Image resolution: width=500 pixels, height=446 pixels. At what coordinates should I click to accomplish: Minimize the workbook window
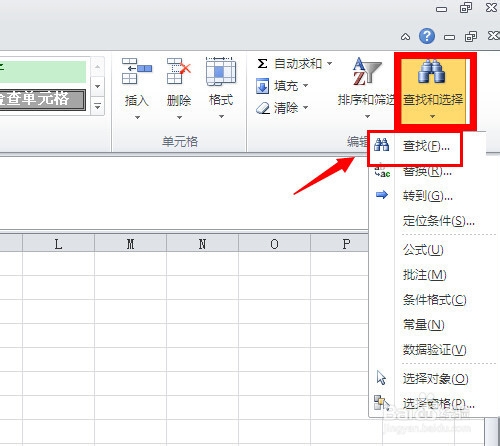coord(449,37)
